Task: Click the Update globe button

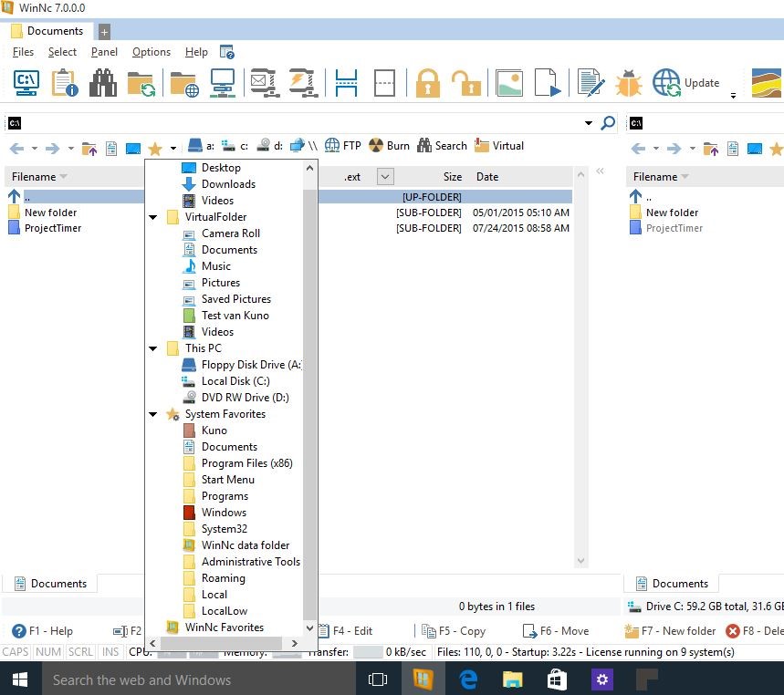Action: [686, 83]
